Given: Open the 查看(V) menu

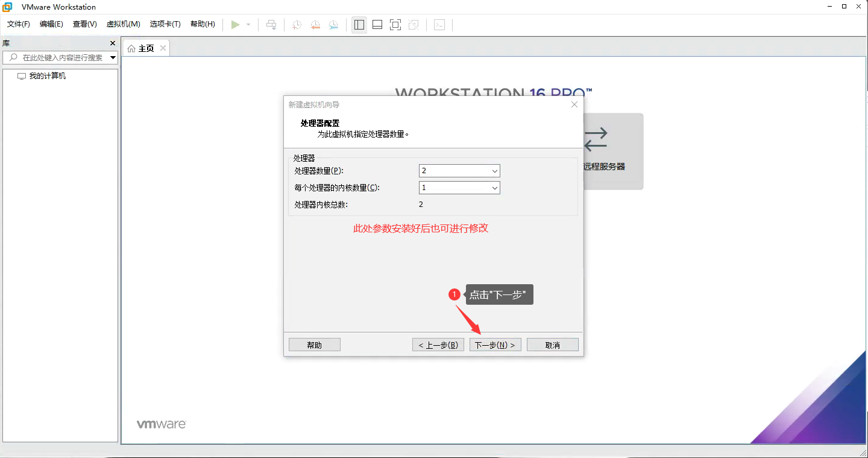Looking at the screenshot, I should pos(85,24).
